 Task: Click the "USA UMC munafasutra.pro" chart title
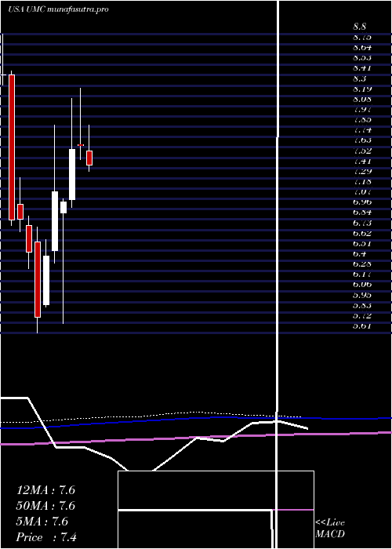coord(58,9)
